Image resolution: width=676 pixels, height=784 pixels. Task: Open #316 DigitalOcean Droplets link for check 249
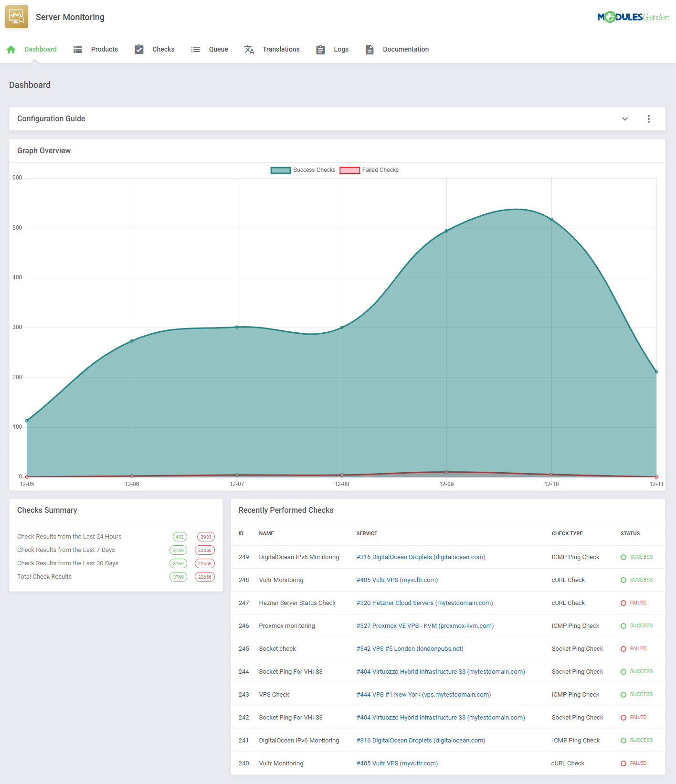421,557
